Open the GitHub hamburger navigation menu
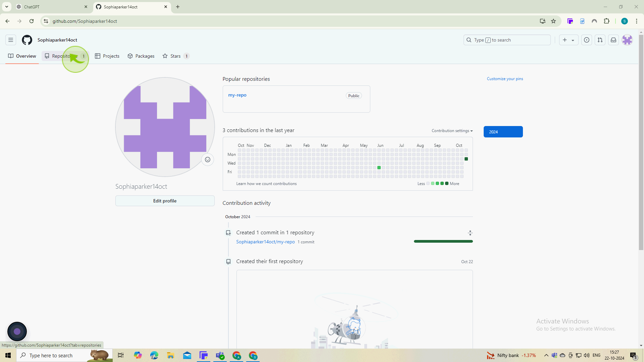 pyautogui.click(x=11, y=40)
